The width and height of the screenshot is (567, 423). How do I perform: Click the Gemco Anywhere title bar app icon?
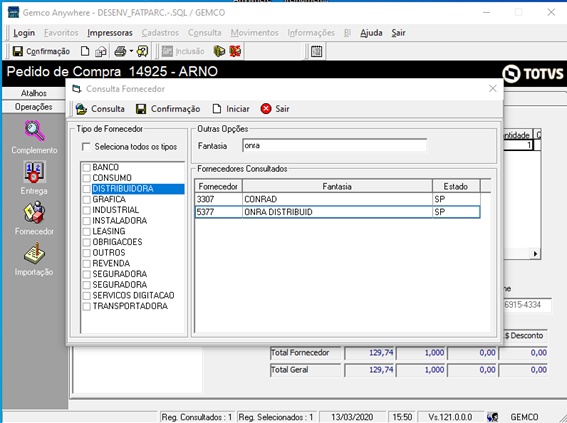tap(13, 12)
